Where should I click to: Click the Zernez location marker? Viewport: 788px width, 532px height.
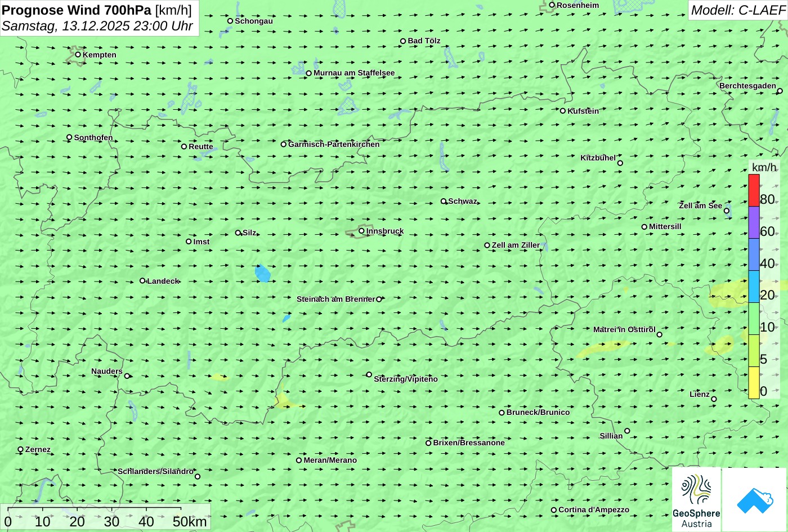[x=21, y=449]
